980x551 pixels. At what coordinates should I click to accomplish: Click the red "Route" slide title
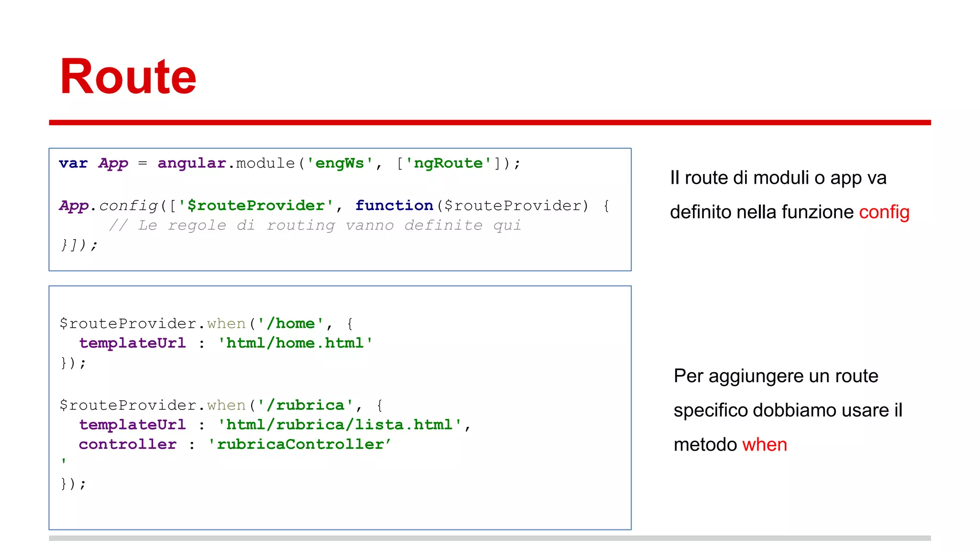[128, 77]
